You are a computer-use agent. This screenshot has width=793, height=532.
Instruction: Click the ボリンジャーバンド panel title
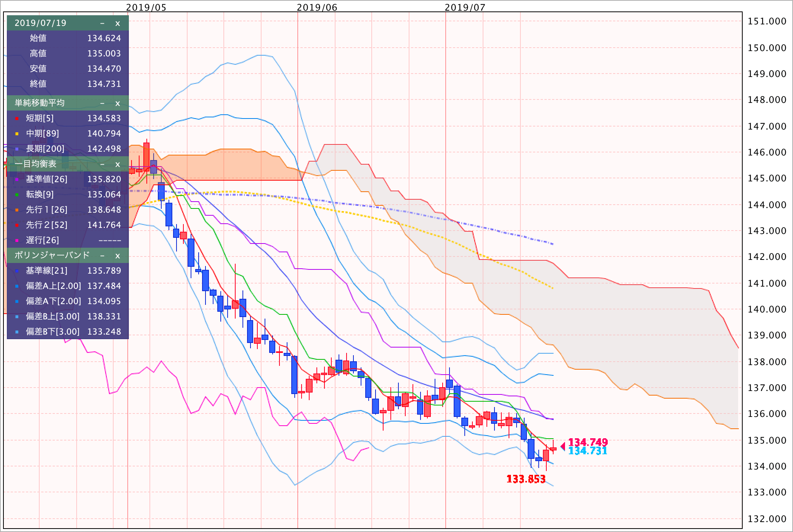tap(52, 255)
